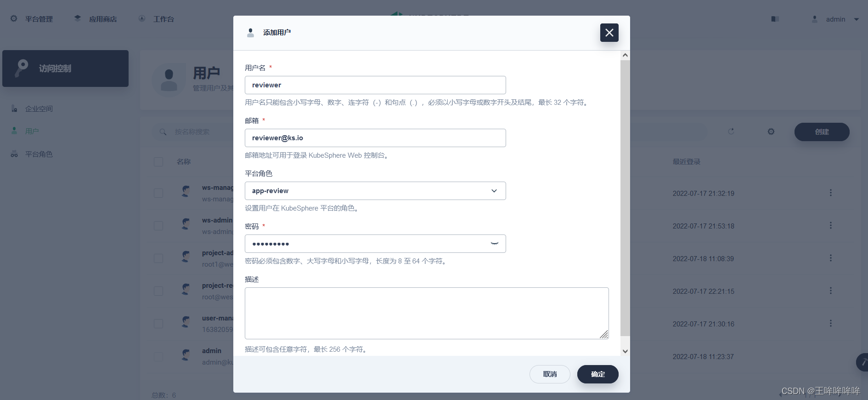Click the ws-admin user avatar

click(186, 224)
